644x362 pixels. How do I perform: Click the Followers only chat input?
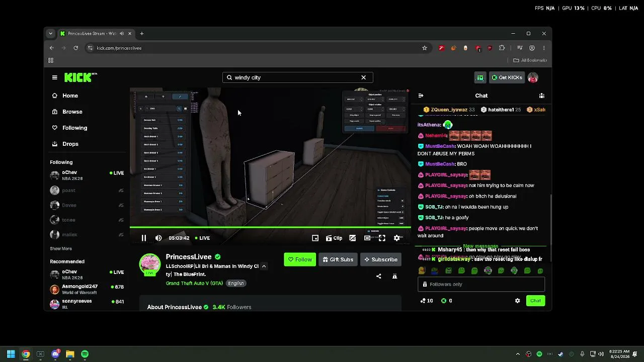481,284
